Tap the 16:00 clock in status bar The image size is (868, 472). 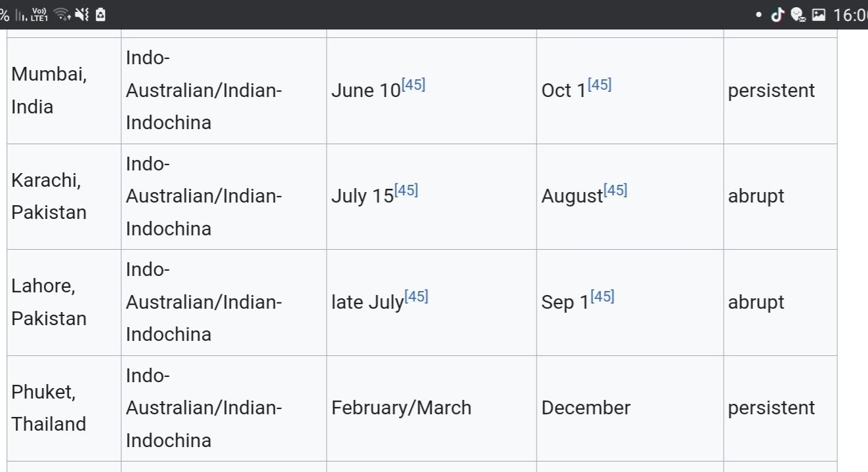(x=850, y=14)
